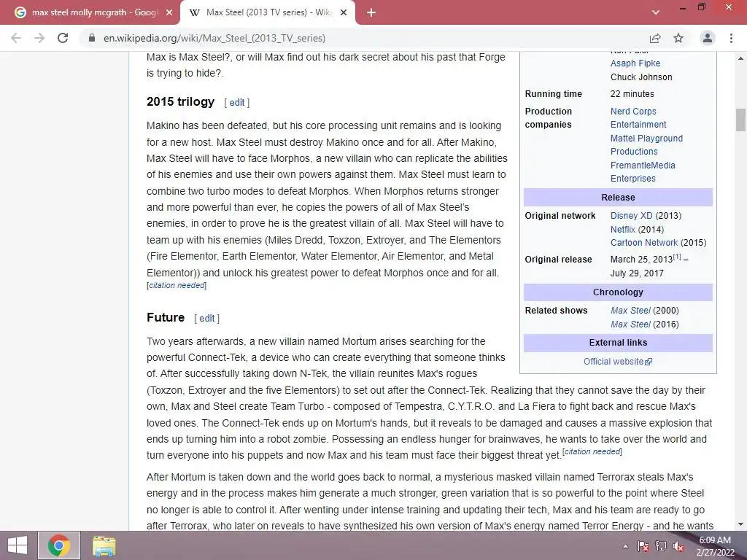The image size is (747, 560).
Task: Open the Official website external link
Action: coord(617,362)
